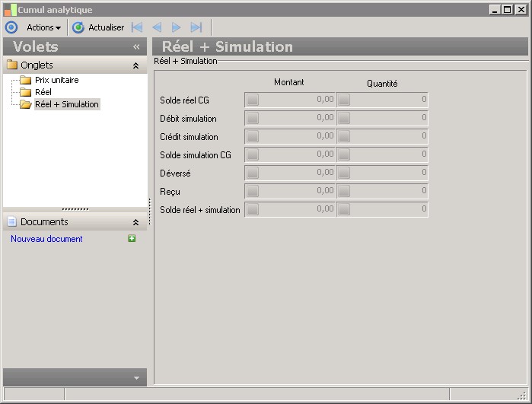Viewport: 532px width, 404px height.
Task: Collapse the Documents section
Action: pyautogui.click(x=135, y=222)
